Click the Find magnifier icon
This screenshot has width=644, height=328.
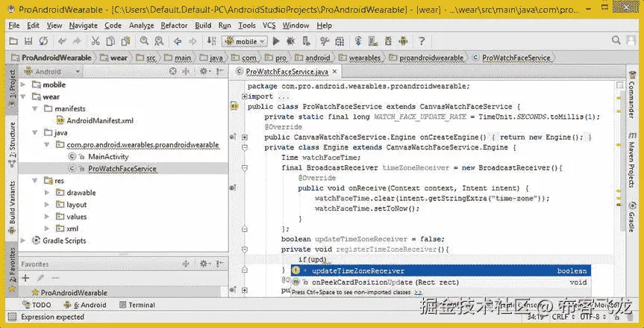pos(144,41)
